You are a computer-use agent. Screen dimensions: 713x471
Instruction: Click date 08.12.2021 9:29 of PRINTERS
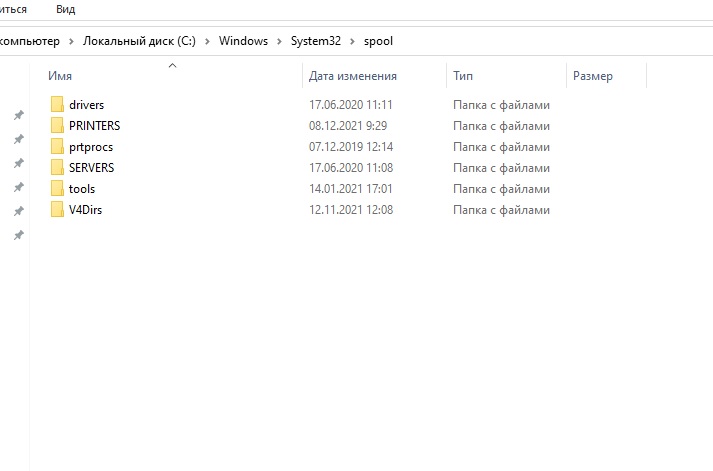[348, 125]
